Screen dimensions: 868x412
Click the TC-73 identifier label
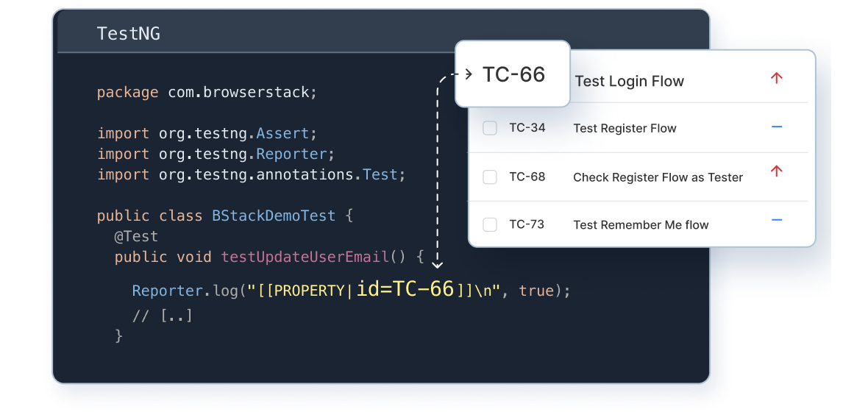tap(527, 224)
